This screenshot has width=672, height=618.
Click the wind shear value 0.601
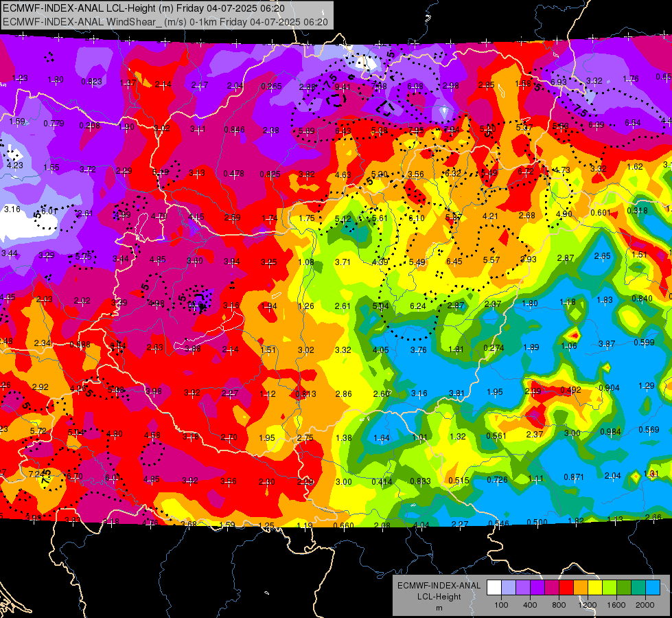[x=601, y=213]
